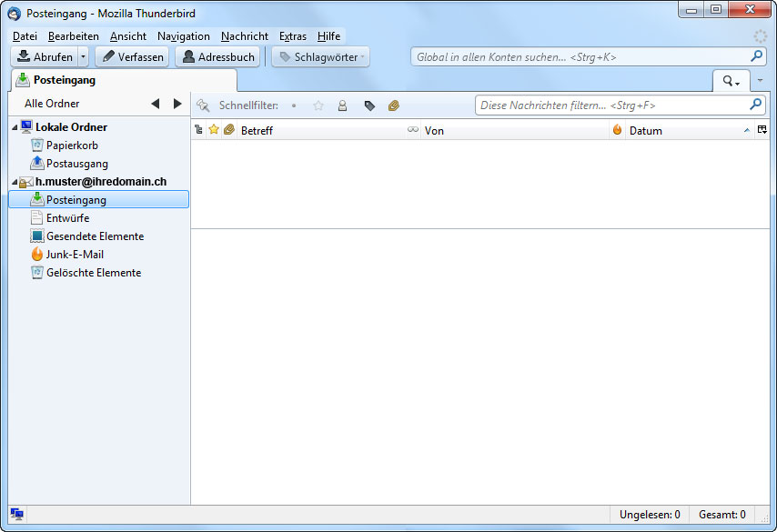The height and width of the screenshot is (532, 777).
Task: Open the Bearbeiten menu
Action: pos(74,36)
